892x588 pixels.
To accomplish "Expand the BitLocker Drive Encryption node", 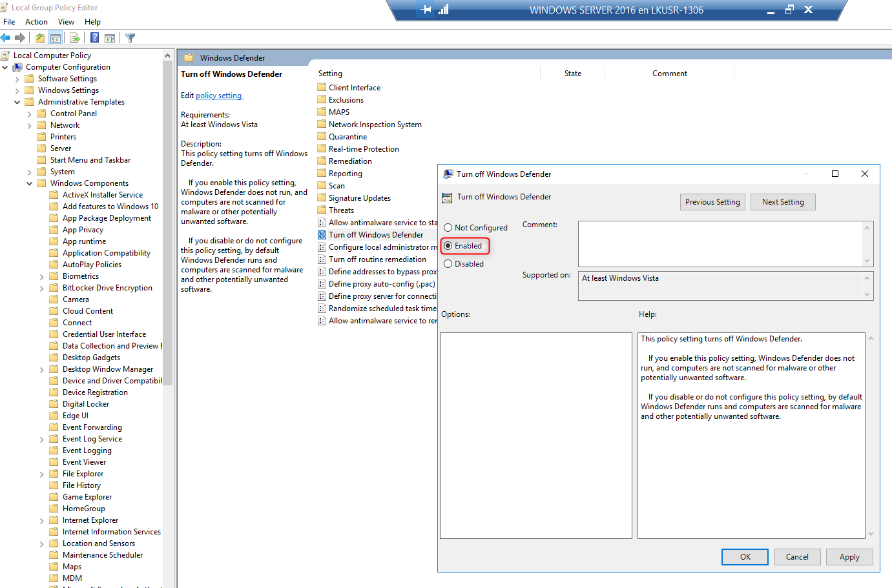I will pyautogui.click(x=42, y=288).
